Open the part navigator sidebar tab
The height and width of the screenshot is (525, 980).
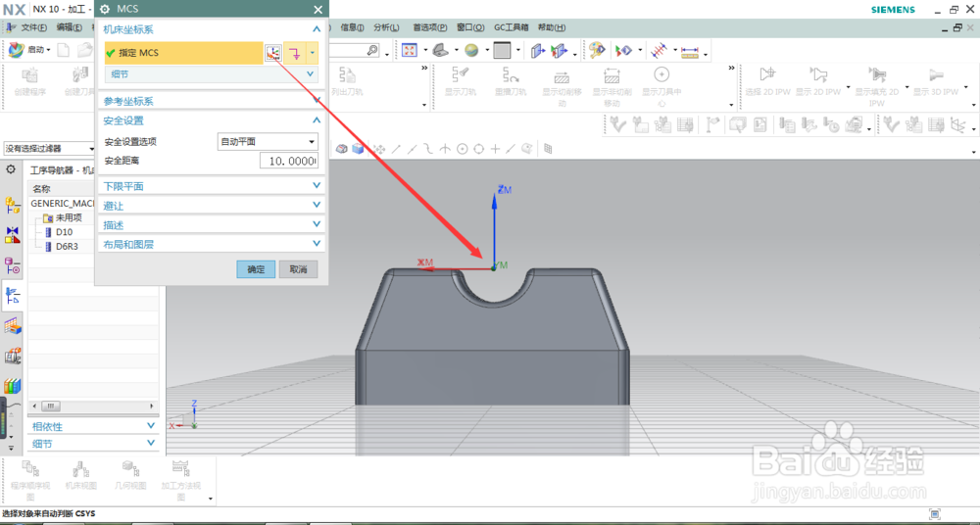point(12,265)
